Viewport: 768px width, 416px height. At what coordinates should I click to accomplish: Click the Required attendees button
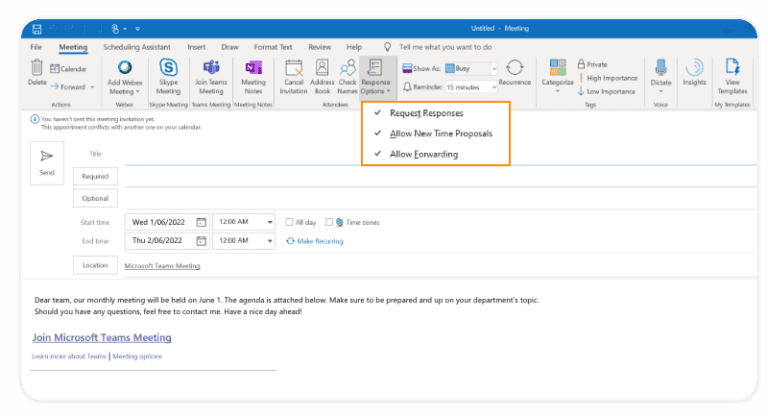[95, 176]
